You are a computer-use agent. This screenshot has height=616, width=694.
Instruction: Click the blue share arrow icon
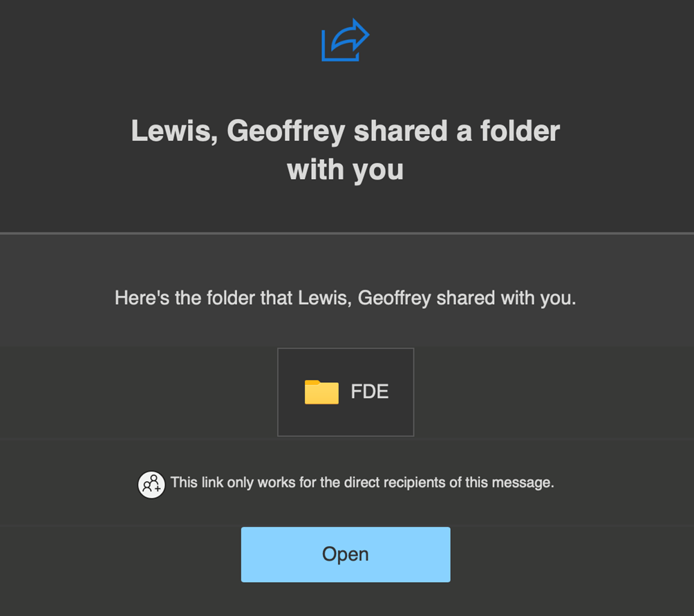pyautogui.click(x=345, y=40)
